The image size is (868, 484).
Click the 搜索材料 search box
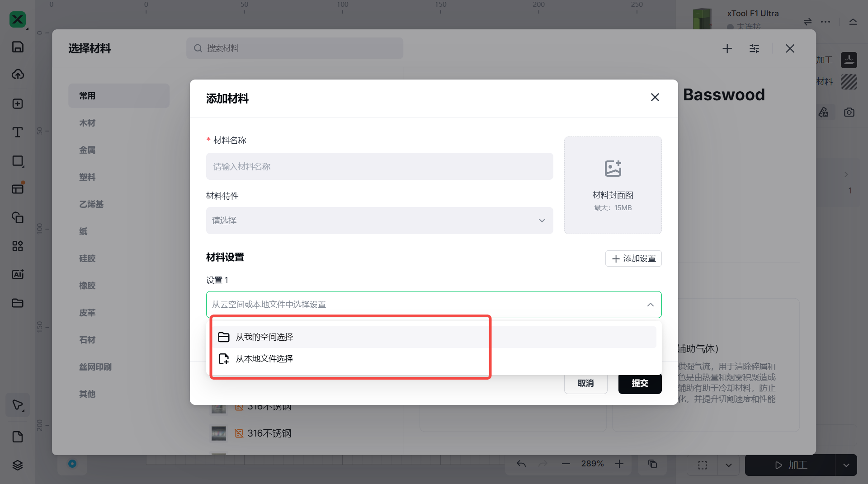295,48
